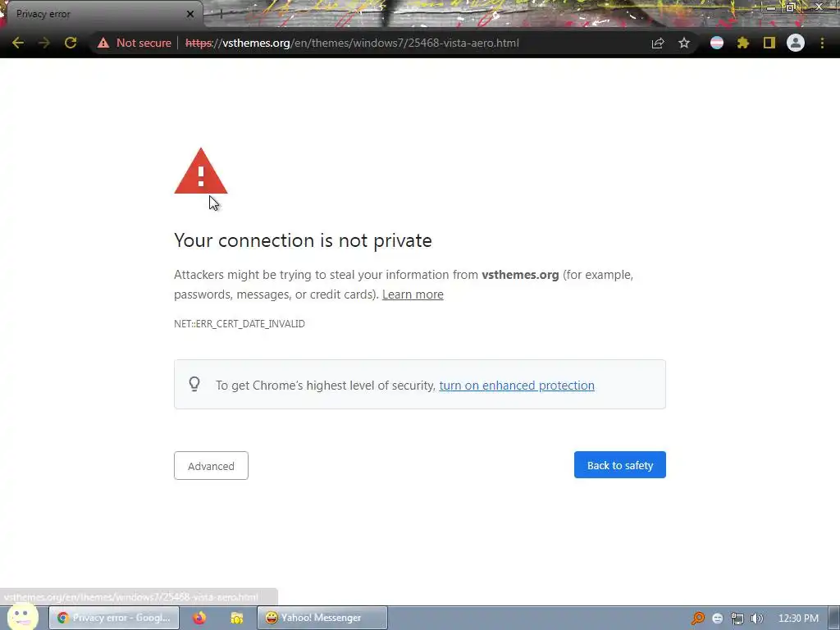Toggle the side panel icon
The width and height of the screenshot is (840, 630).
pos(769,43)
